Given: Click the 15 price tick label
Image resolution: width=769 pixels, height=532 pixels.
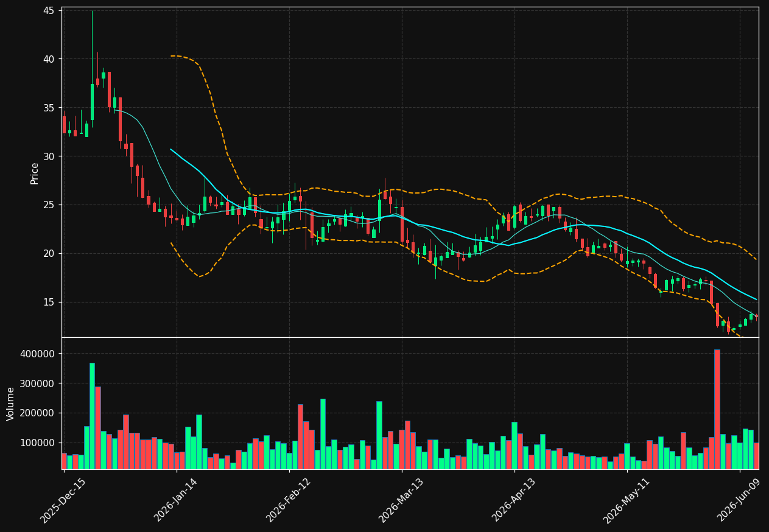Looking at the screenshot, I should click(49, 302).
